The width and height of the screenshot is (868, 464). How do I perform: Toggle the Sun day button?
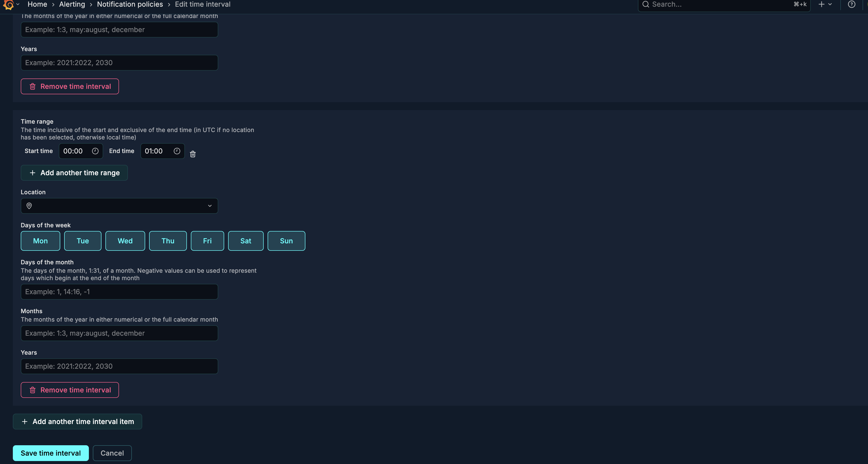pyautogui.click(x=286, y=241)
